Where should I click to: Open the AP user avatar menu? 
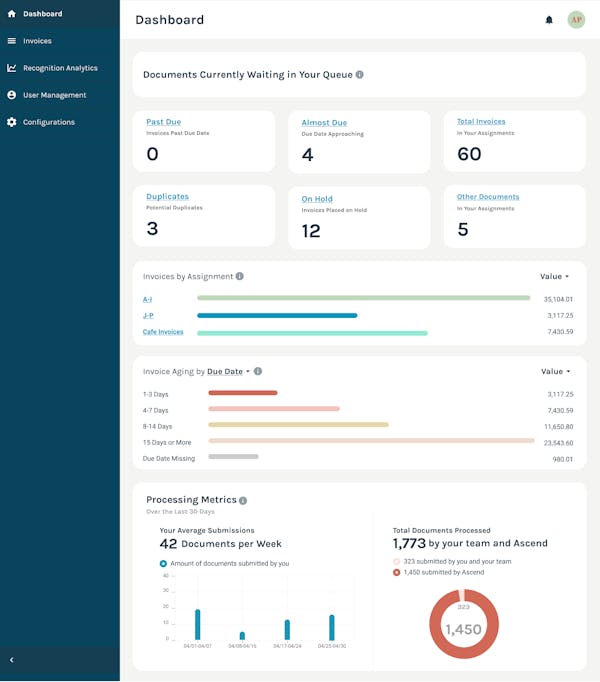[x=576, y=20]
